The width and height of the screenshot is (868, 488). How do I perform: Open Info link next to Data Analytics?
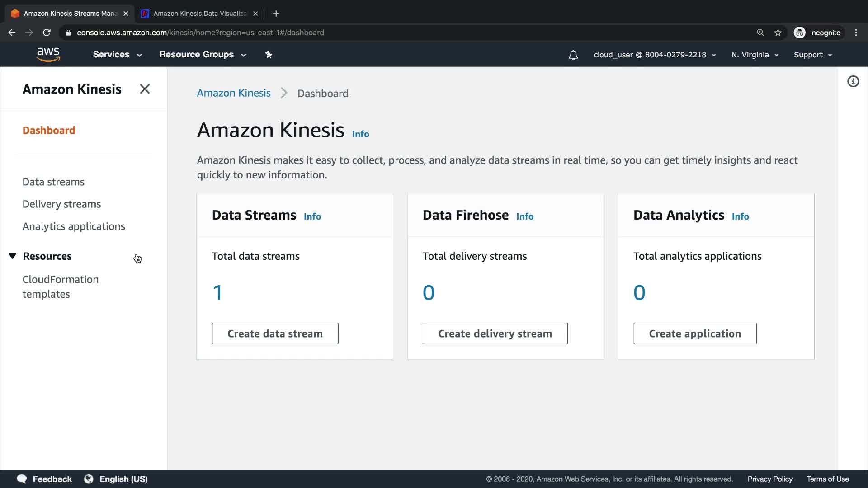[740, 216]
